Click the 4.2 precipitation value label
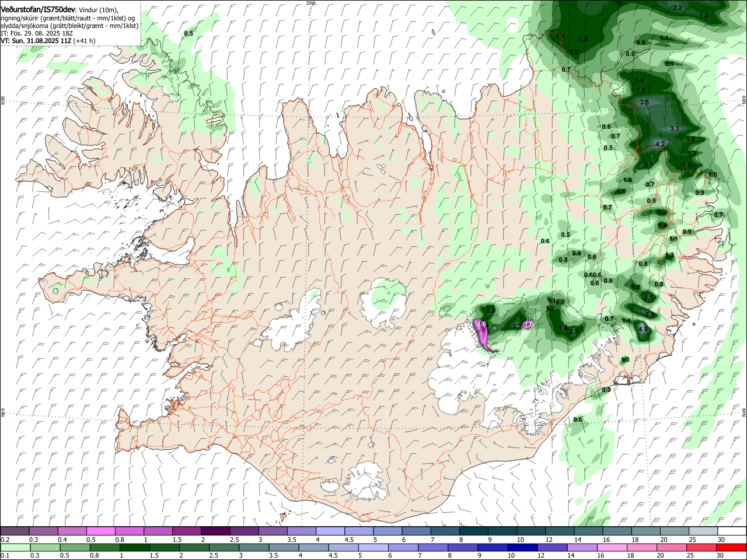 [661, 144]
